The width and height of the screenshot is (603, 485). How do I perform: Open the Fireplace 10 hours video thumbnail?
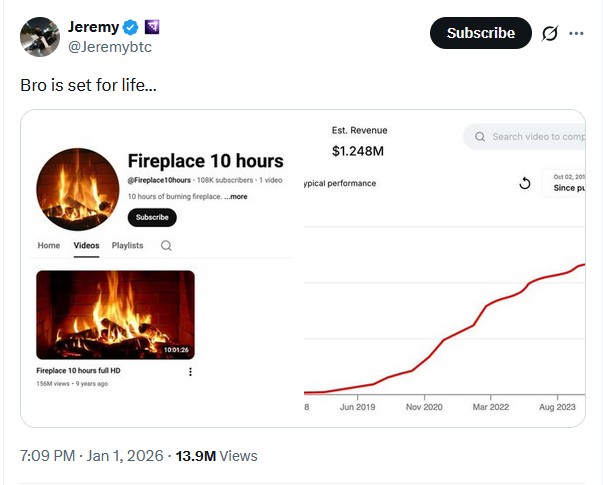[x=115, y=315]
